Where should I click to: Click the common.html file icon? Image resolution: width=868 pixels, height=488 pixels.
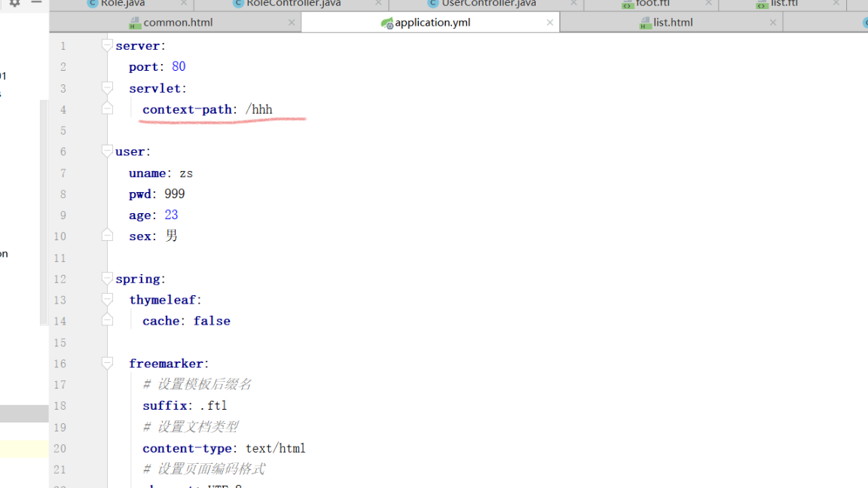pyautogui.click(x=135, y=23)
